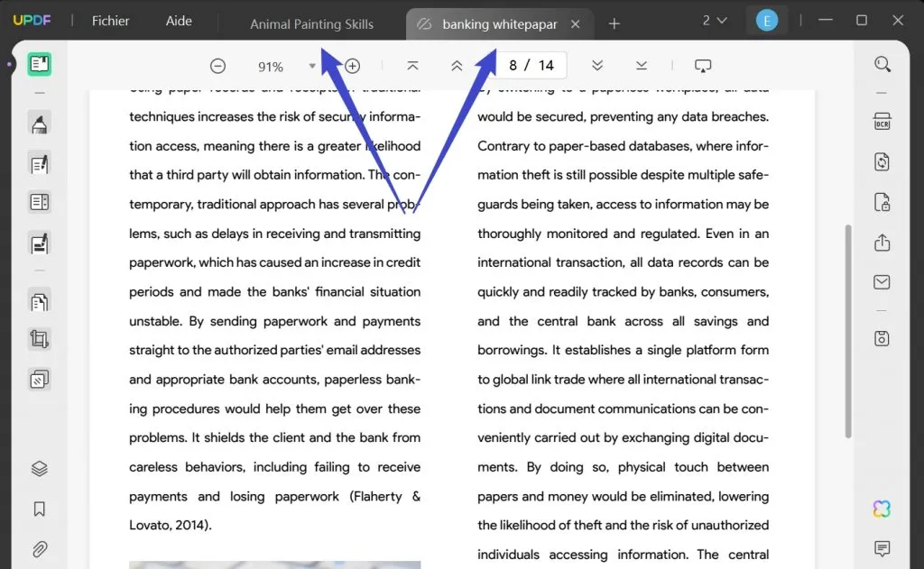Zoom in using the plus button
This screenshot has width=924, height=569.
tap(352, 65)
